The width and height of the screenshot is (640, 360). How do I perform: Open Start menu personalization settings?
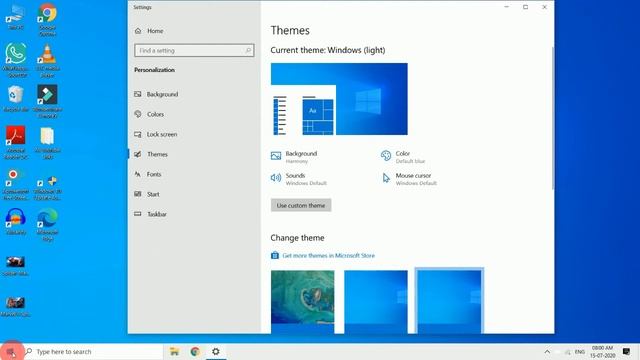point(147,194)
